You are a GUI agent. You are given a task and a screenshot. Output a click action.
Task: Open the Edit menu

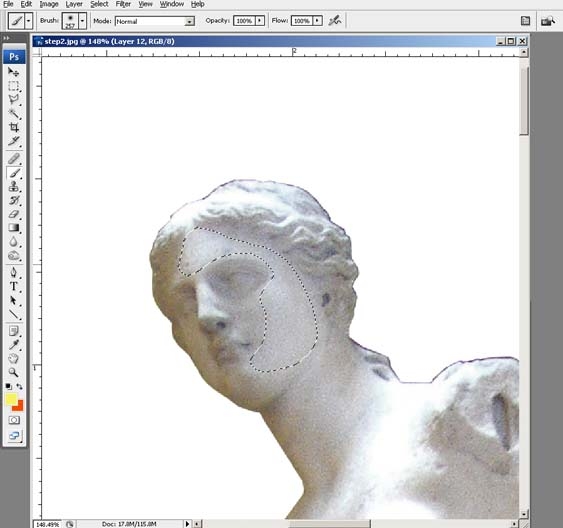pyautogui.click(x=26, y=4)
